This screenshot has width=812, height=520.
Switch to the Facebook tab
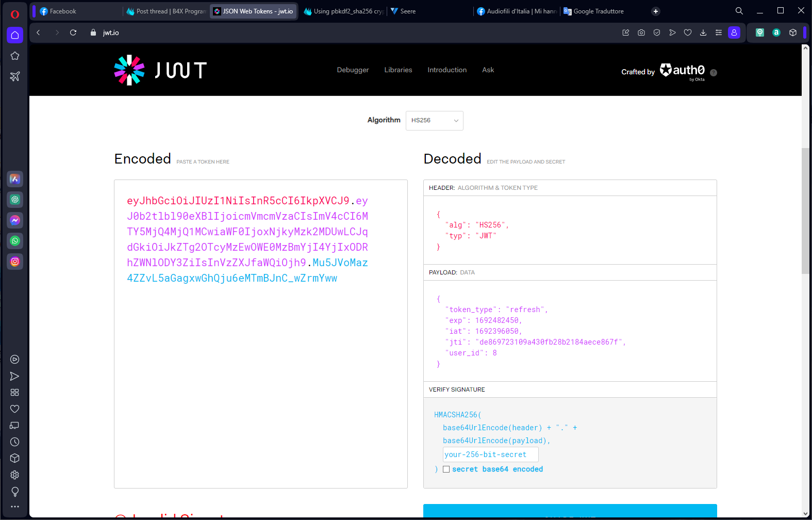click(77, 11)
